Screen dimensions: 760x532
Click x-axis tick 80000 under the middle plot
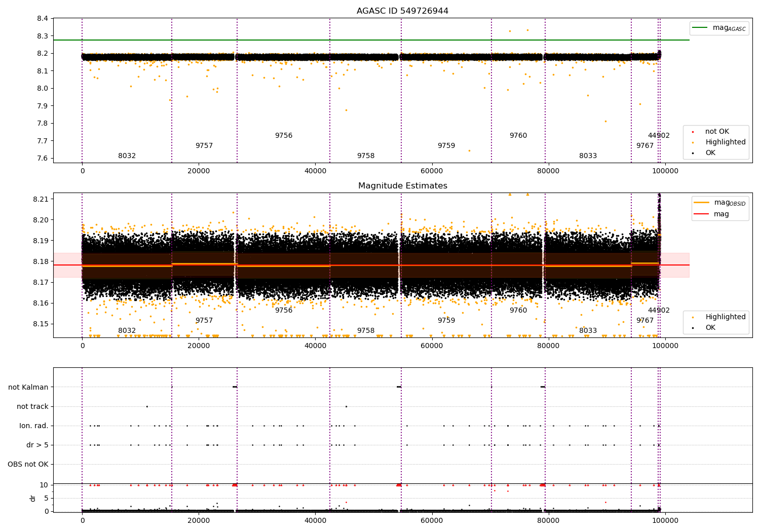(x=548, y=346)
